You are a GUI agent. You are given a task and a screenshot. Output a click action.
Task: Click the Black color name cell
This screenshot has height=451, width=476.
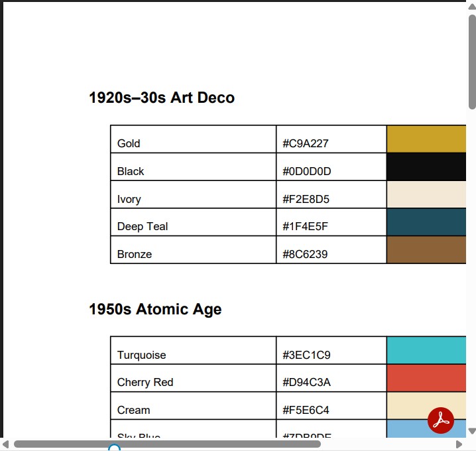point(193,168)
